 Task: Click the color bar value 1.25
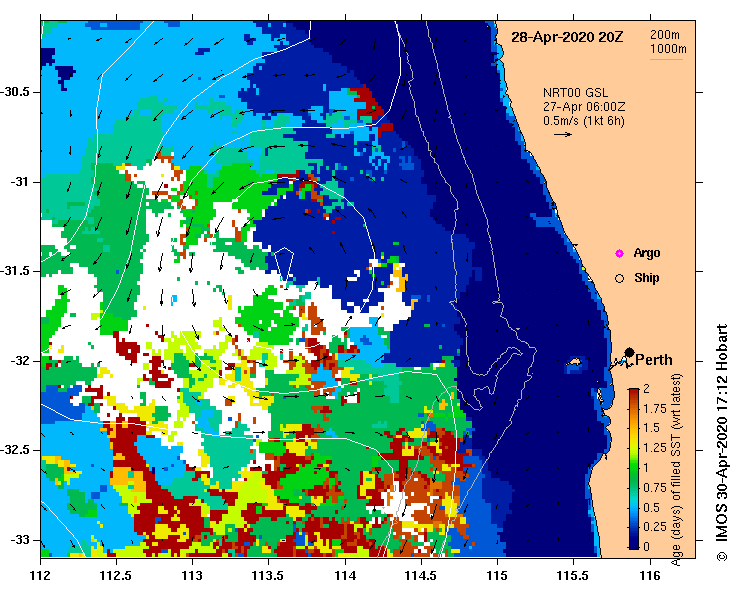655,448
